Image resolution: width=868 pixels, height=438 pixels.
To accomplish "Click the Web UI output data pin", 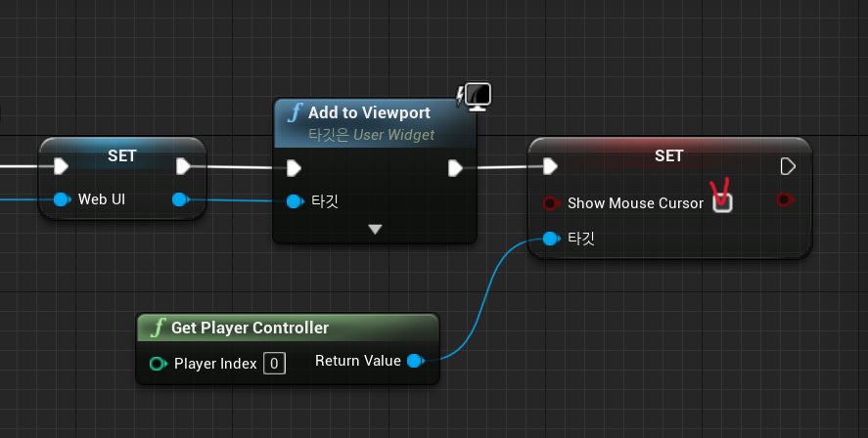I will [x=179, y=199].
